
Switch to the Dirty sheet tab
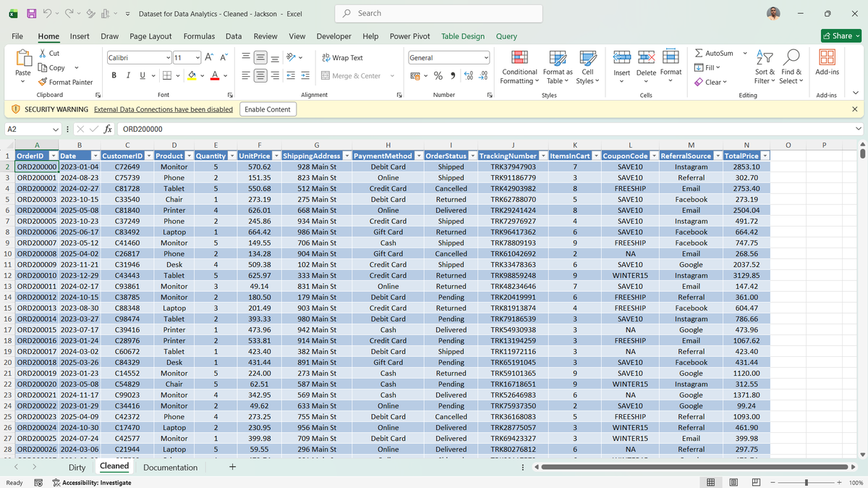[x=77, y=468]
